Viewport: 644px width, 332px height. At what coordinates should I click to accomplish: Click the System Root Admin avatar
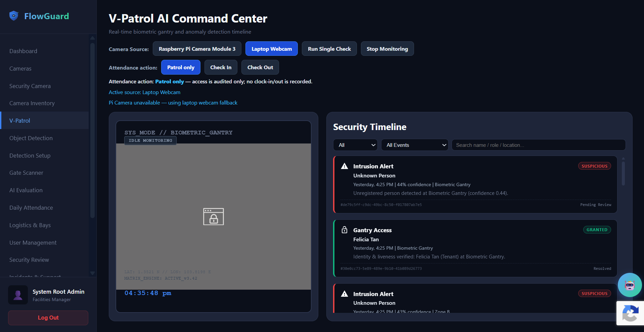(18, 295)
